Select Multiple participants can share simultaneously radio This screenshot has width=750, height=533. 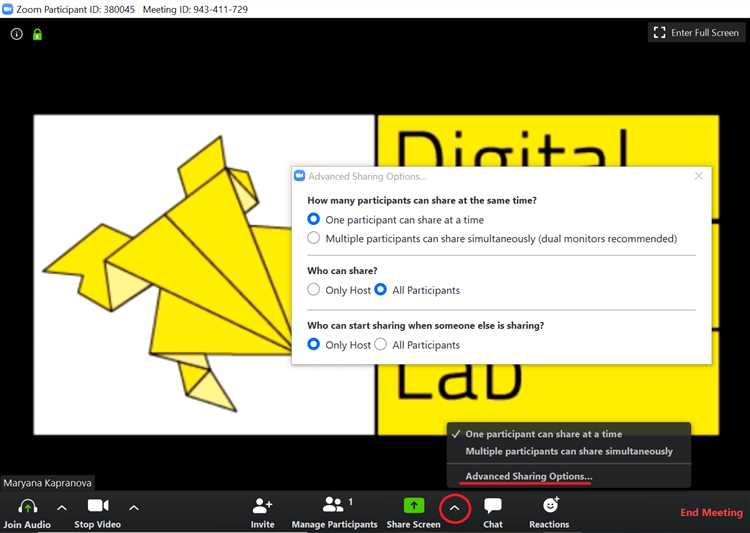pyautogui.click(x=314, y=238)
